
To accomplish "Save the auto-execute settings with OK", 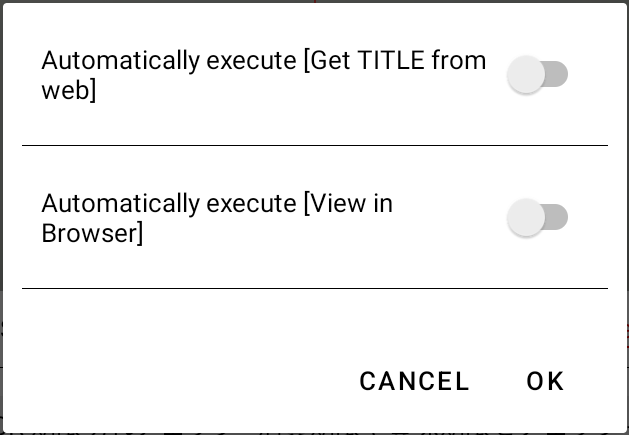I will pyautogui.click(x=546, y=381).
